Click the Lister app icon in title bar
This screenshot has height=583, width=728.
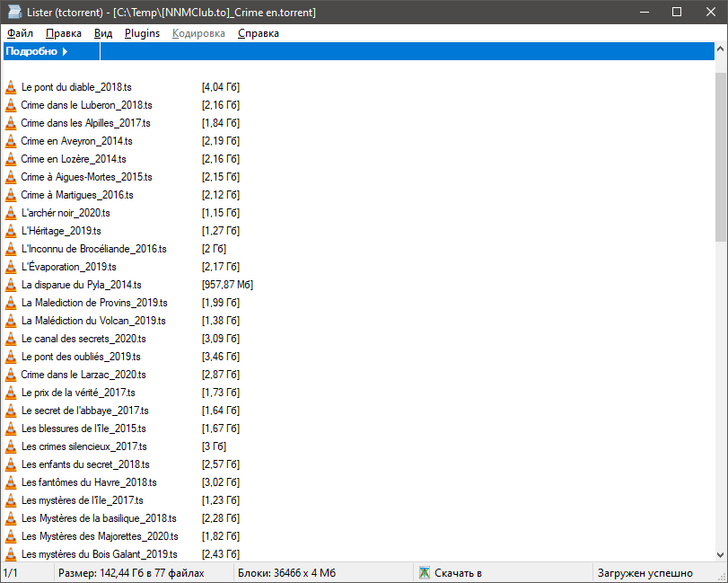(14, 12)
